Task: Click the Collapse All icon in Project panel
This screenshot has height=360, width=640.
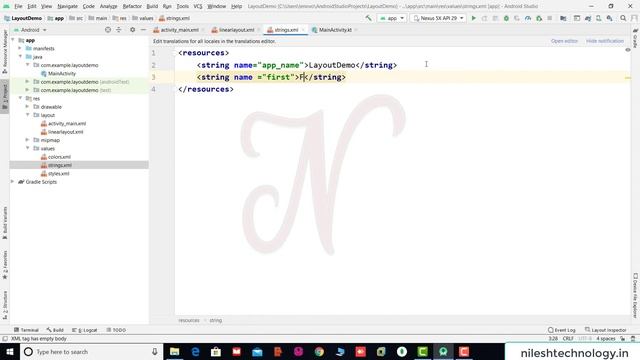Action: click(119, 30)
